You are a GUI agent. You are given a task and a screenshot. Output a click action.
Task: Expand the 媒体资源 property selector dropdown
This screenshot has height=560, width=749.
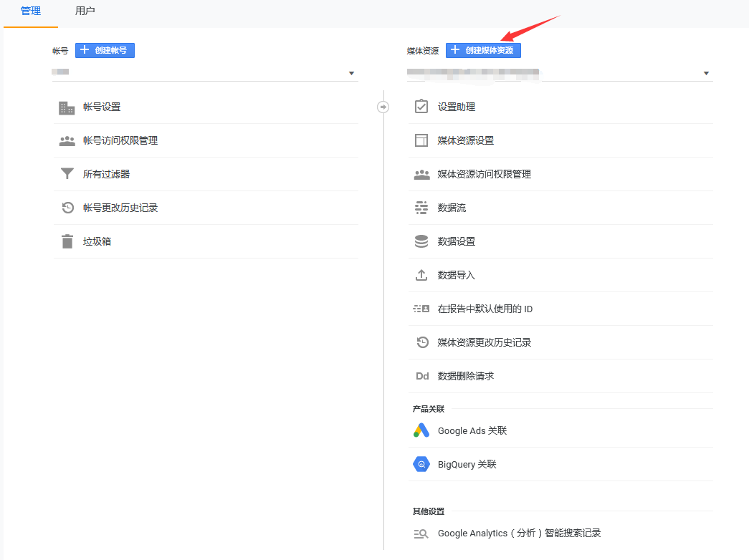coord(706,73)
